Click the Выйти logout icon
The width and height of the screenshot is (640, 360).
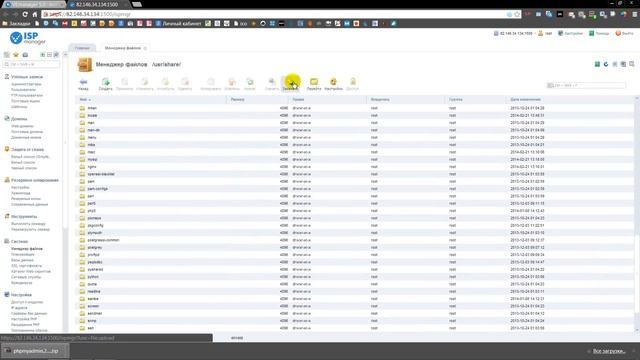tap(618, 33)
